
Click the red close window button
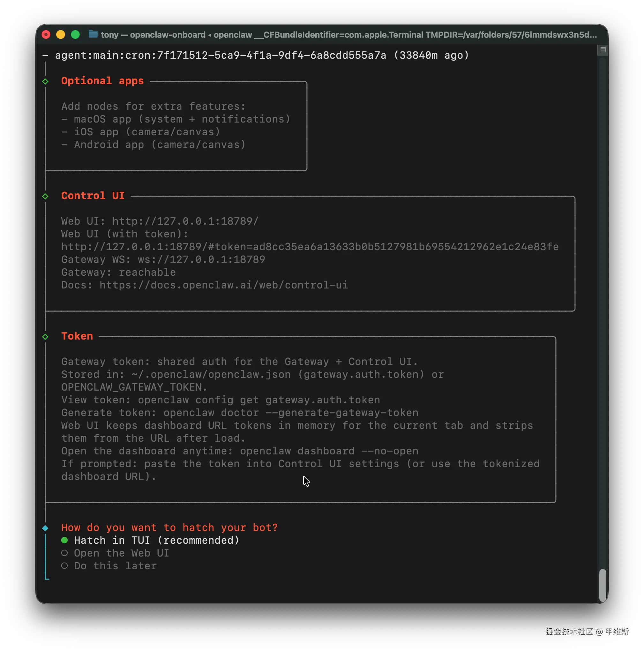[x=46, y=35]
